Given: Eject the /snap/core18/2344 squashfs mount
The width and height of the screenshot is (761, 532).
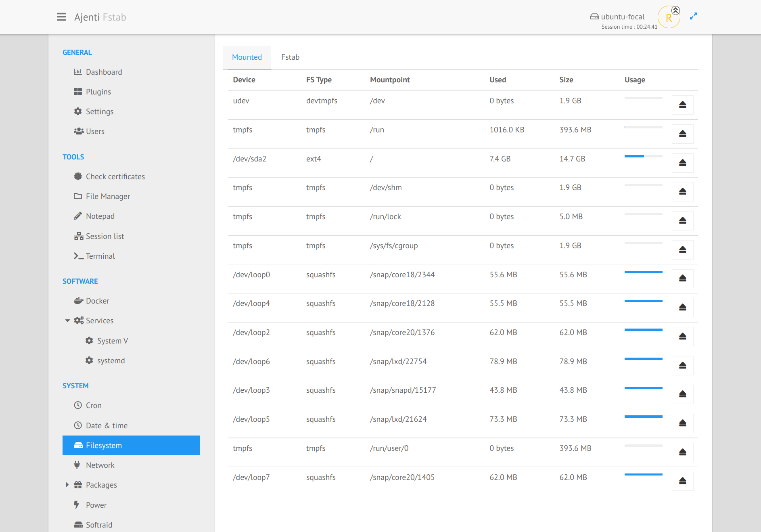Looking at the screenshot, I should [682, 279].
